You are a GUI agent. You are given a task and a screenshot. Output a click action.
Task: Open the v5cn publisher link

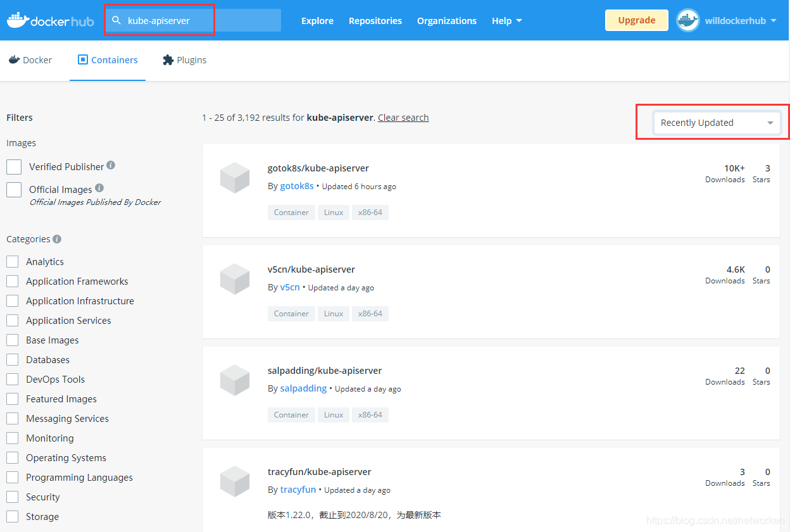click(x=290, y=287)
